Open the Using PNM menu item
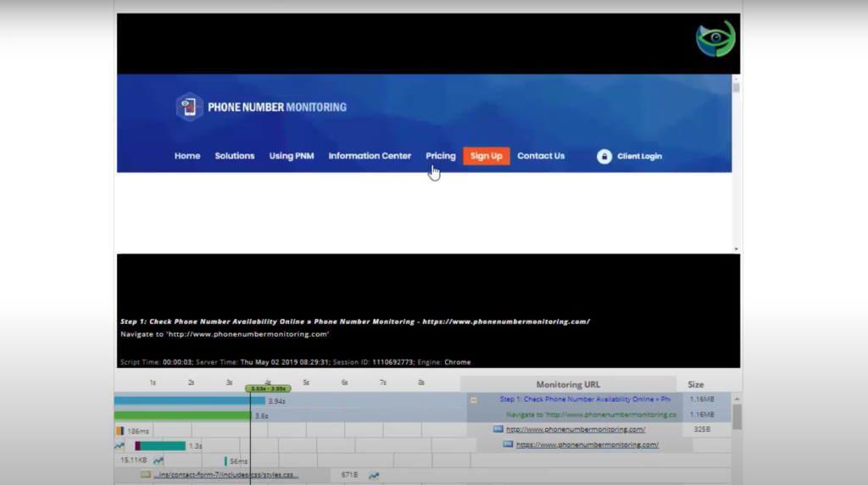The width and height of the screenshot is (868, 485). 292,156
